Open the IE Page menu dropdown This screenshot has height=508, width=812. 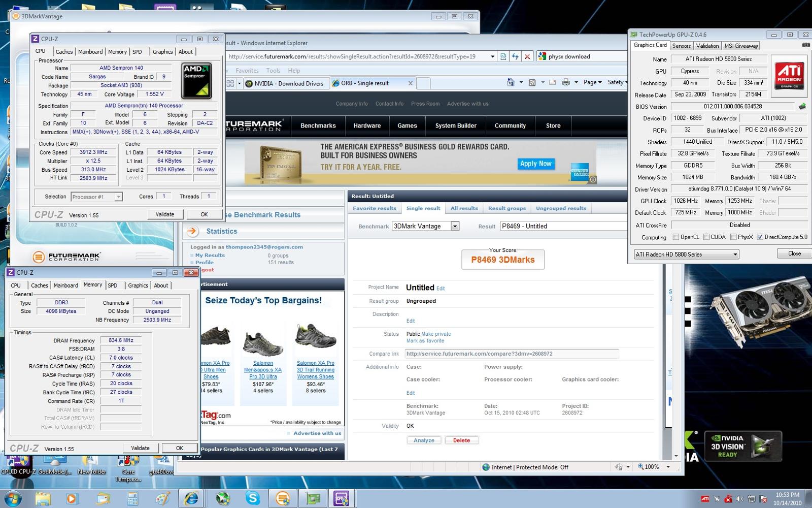tap(592, 82)
